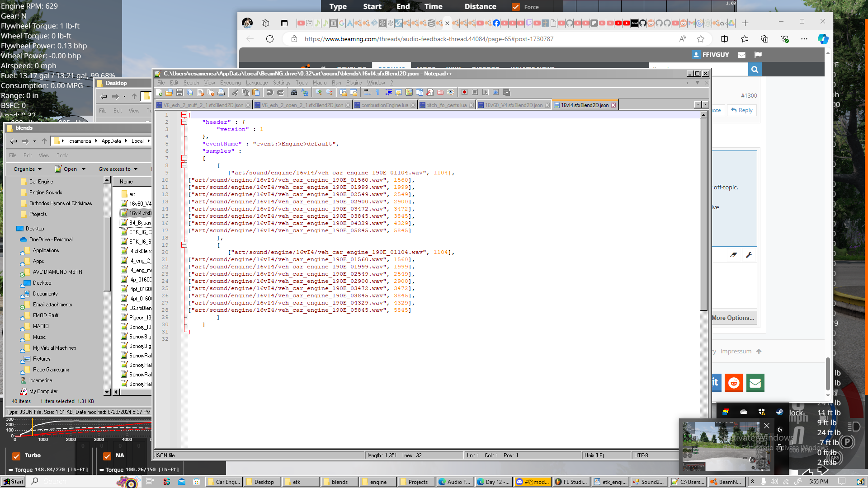
Task: Collapse the header fold marker on line 2
Action: (x=184, y=122)
